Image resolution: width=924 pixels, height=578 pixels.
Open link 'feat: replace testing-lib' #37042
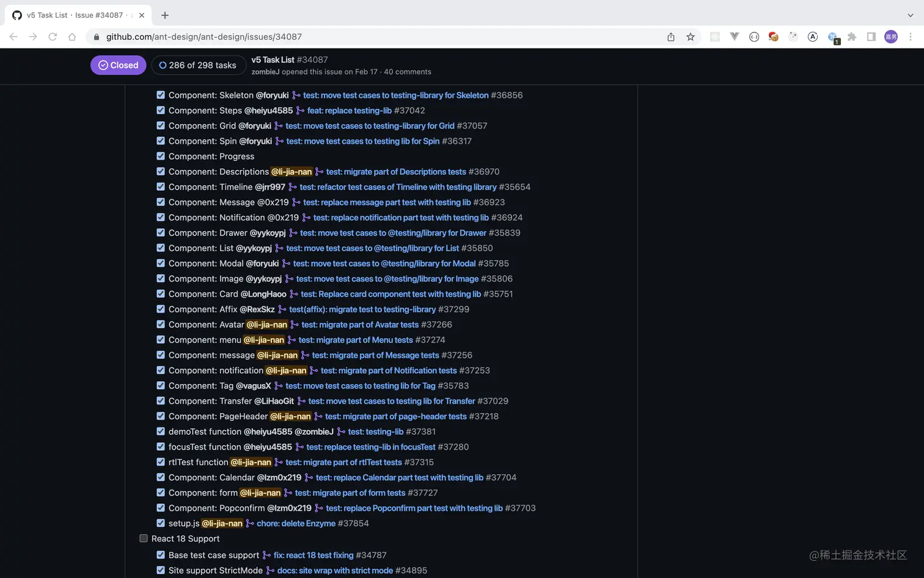[350, 111]
